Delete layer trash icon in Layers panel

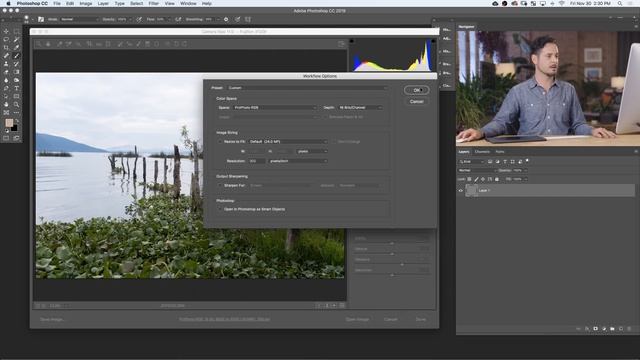(629, 329)
